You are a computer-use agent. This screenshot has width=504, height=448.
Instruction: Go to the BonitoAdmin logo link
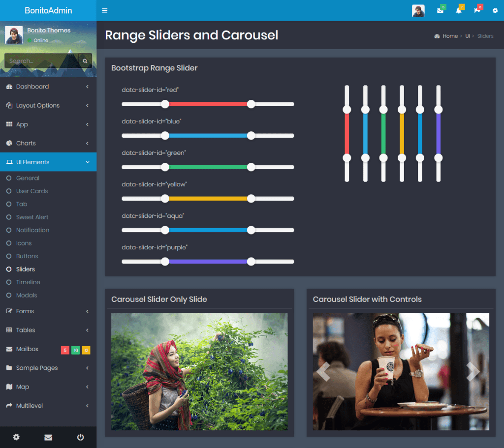pyautogui.click(x=48, y=10)
